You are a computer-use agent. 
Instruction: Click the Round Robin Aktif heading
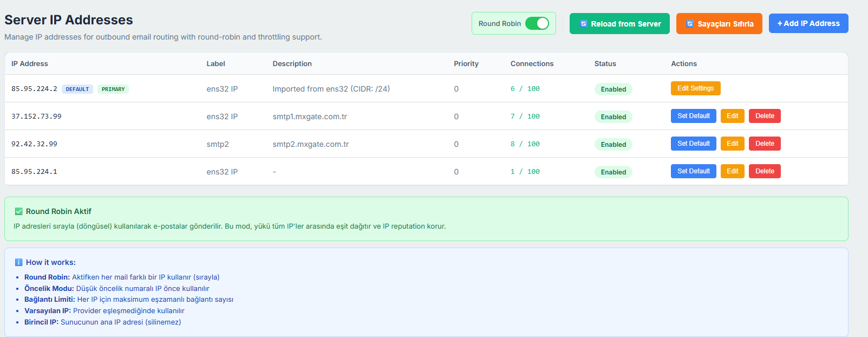pos(58,211)
